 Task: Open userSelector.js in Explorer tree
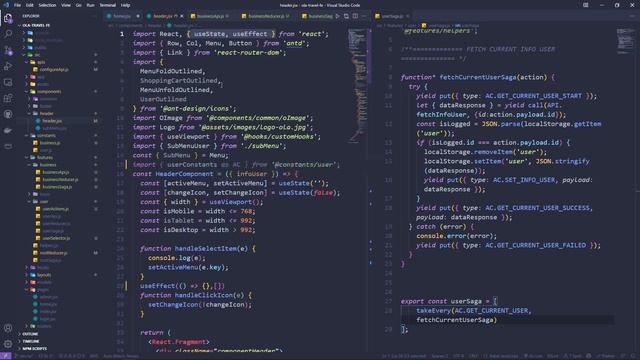click(x=56, y=238)
